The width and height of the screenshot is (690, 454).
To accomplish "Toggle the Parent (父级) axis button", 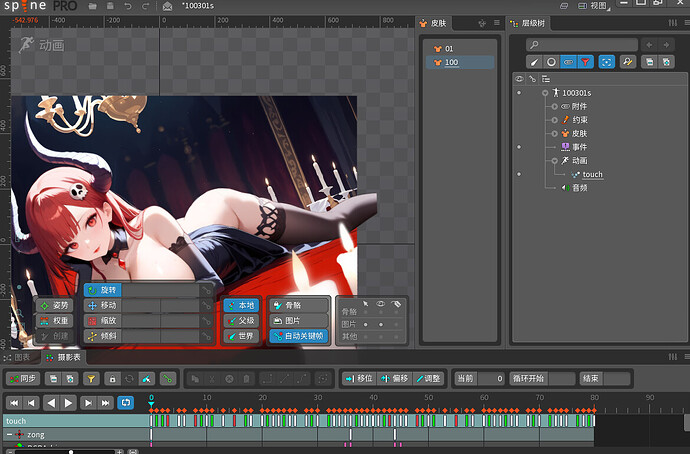I will point(241,321).
